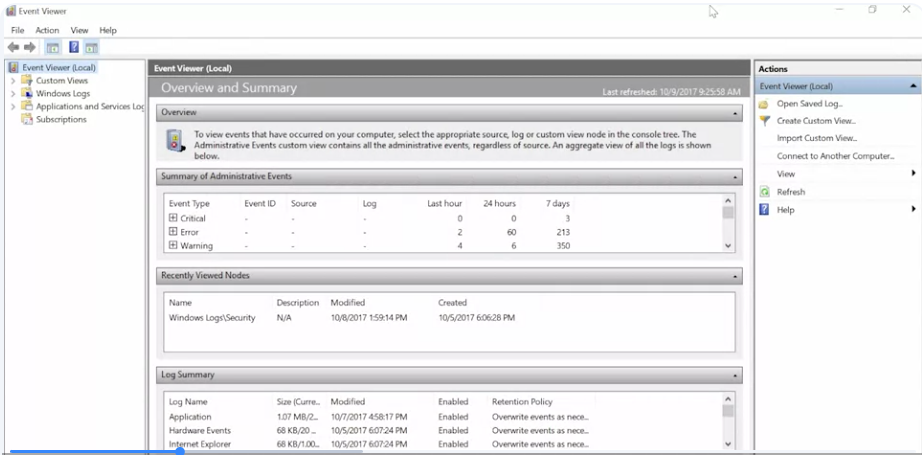Expand the Custom Views tree node

(x=13, y=81)
